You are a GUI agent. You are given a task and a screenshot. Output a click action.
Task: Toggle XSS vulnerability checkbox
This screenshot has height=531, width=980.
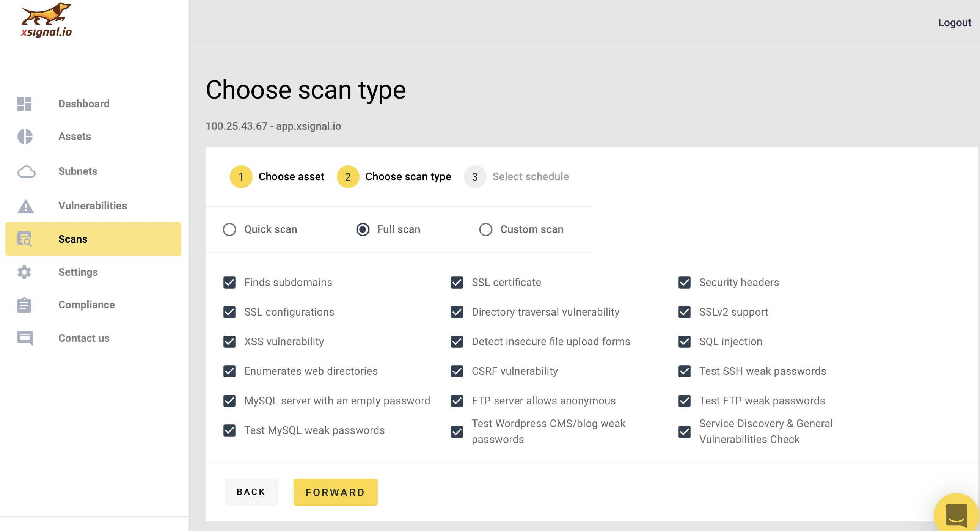tap(229, 342)
